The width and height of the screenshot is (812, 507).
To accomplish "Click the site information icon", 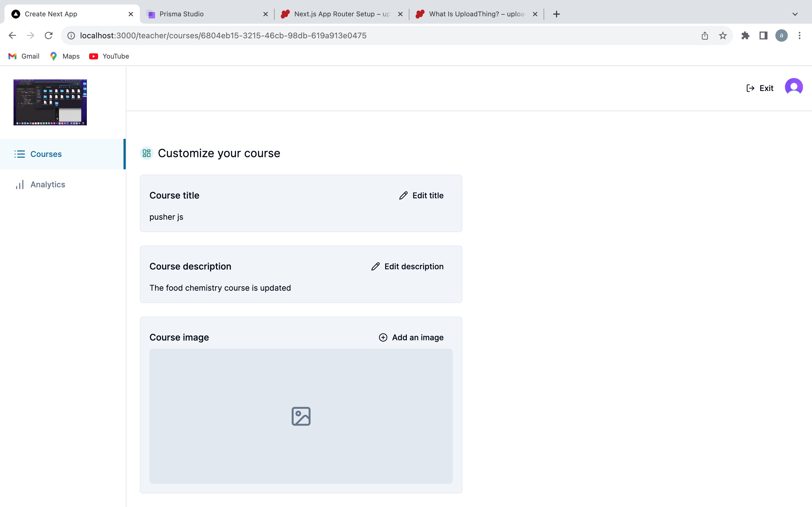I will click(71, 35).
